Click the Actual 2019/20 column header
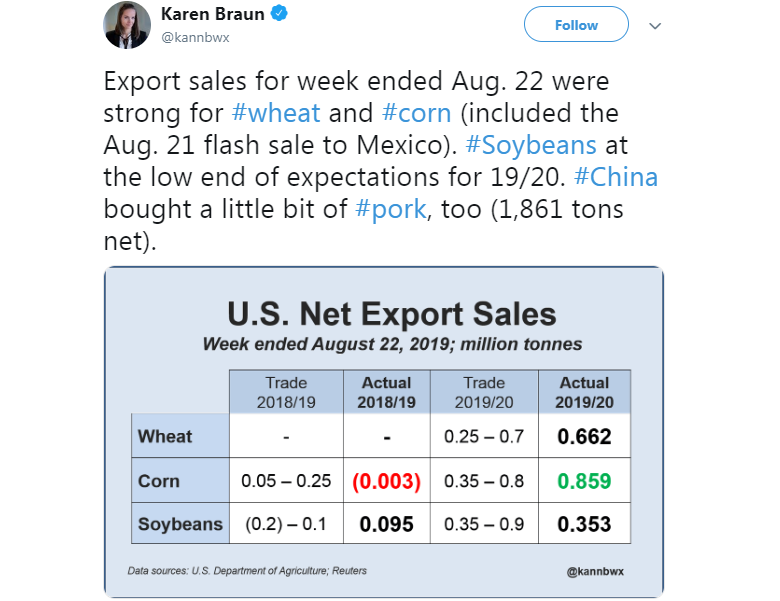This screenshot has width=780, height=601. 585,392
